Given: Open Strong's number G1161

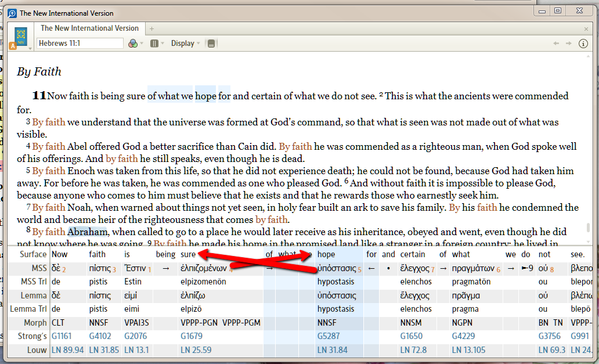Looking at the screenshot, I should 62,336.
